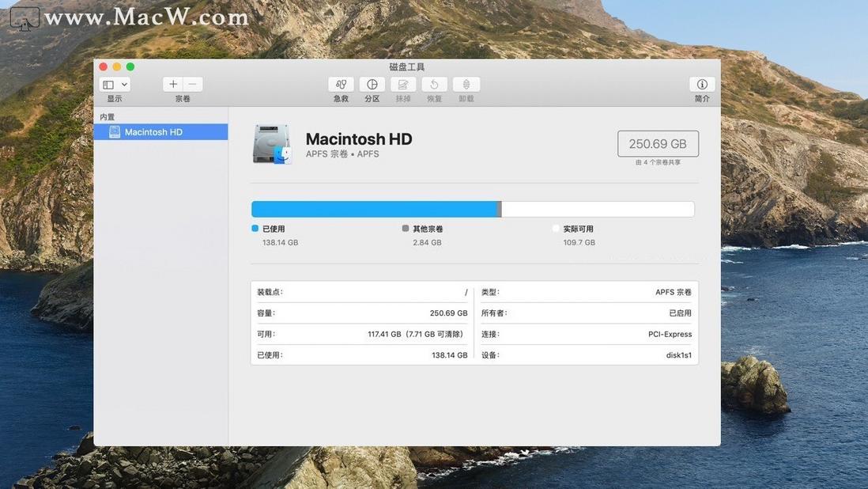Close the Disk Utility window
This screenshot has width=868, height=489.
click(x=103, y=66)
